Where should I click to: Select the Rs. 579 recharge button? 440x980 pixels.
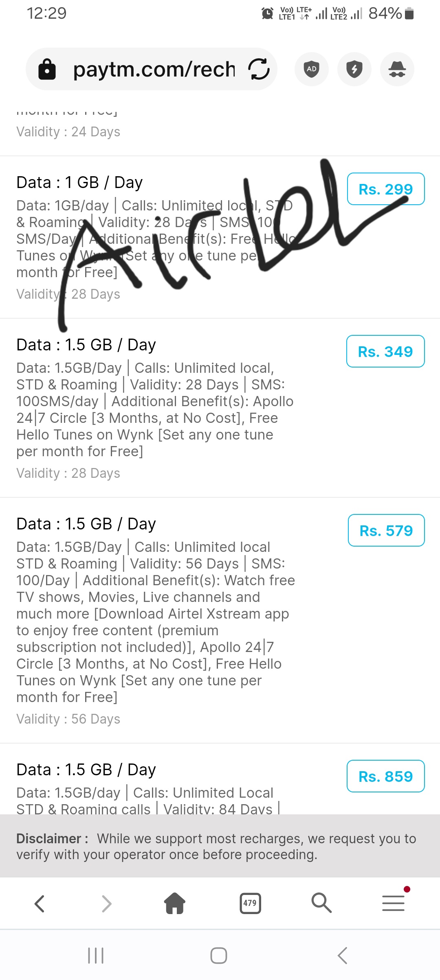pyautogui.click(x=386, y=531)
